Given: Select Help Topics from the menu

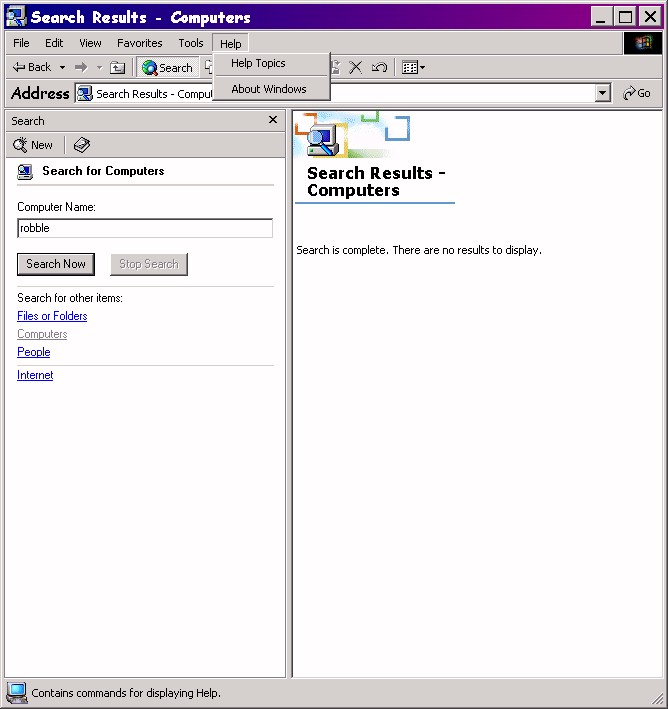Looking at the screenshot, I should pos(271,63).
